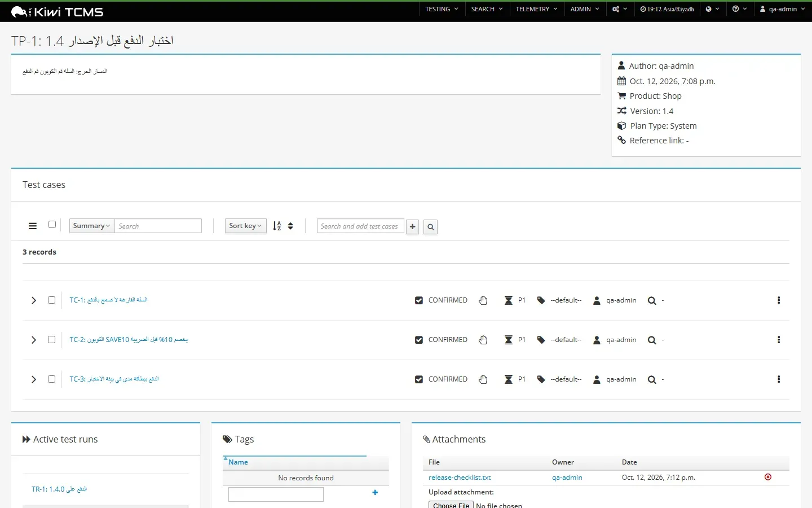Image resolution: width=812 pixels, height=508 pixels.
Task: Open the qa-admin user dropdown in navbar
Action: [x=783, y=9]
